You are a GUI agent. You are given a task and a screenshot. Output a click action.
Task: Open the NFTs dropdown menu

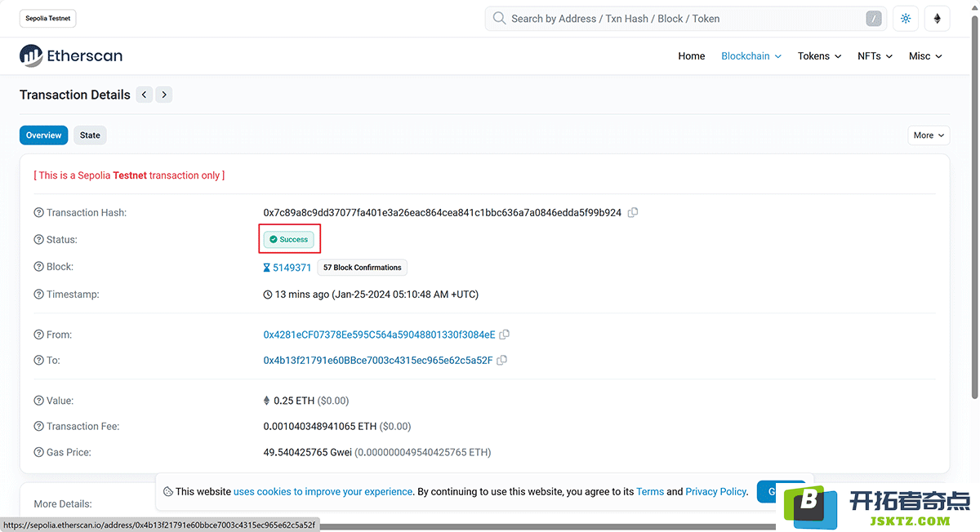tap(875, 56)
